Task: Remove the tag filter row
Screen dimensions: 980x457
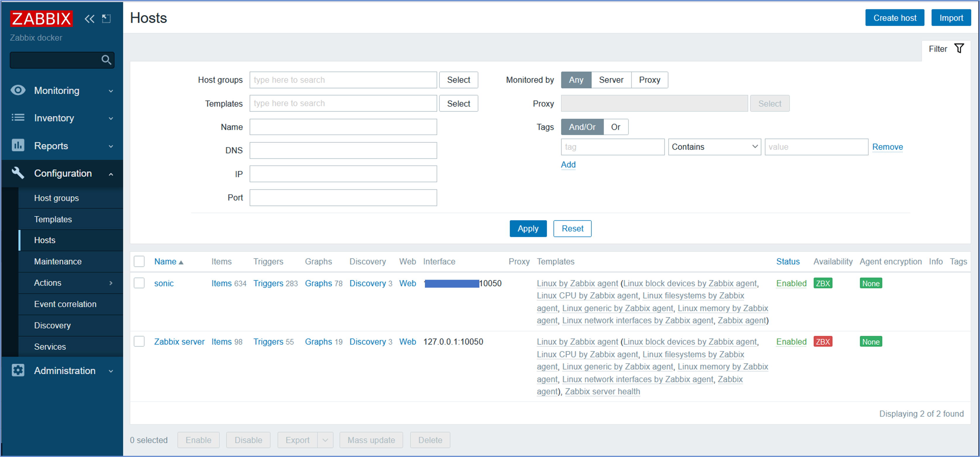Action: [888, 147]
